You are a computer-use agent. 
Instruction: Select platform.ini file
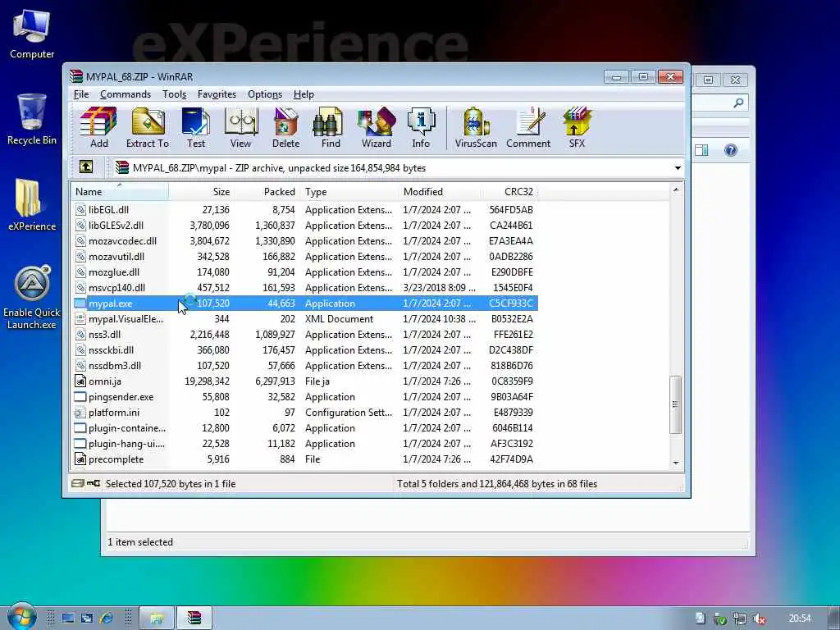[304, 412]
